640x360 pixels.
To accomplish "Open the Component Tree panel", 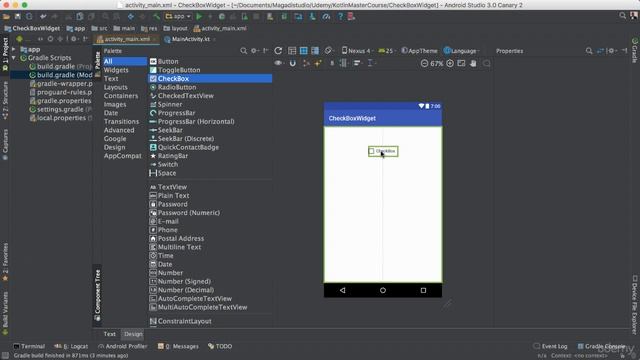I will coord(98,295).
